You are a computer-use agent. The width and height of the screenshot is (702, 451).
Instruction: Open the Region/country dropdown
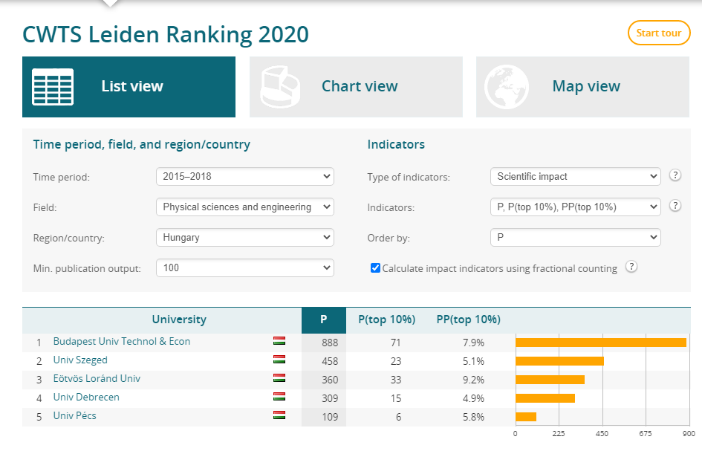[245, 237]
